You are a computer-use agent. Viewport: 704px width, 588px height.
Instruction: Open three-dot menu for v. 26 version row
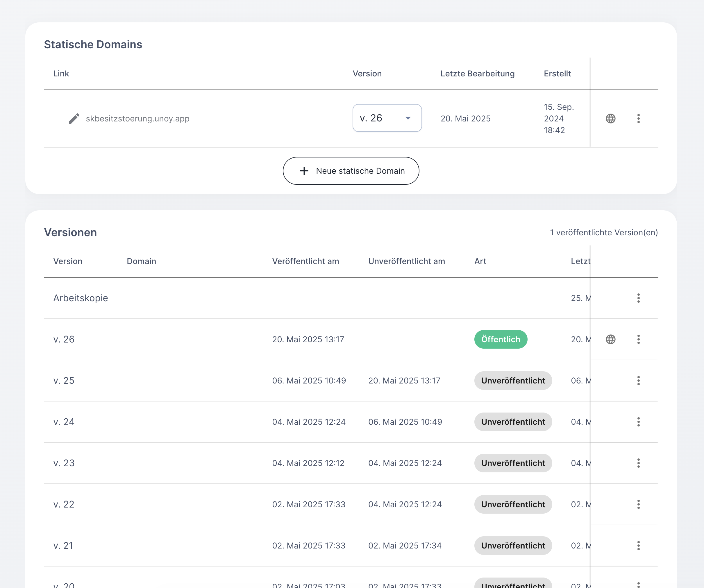pos(638,339)
